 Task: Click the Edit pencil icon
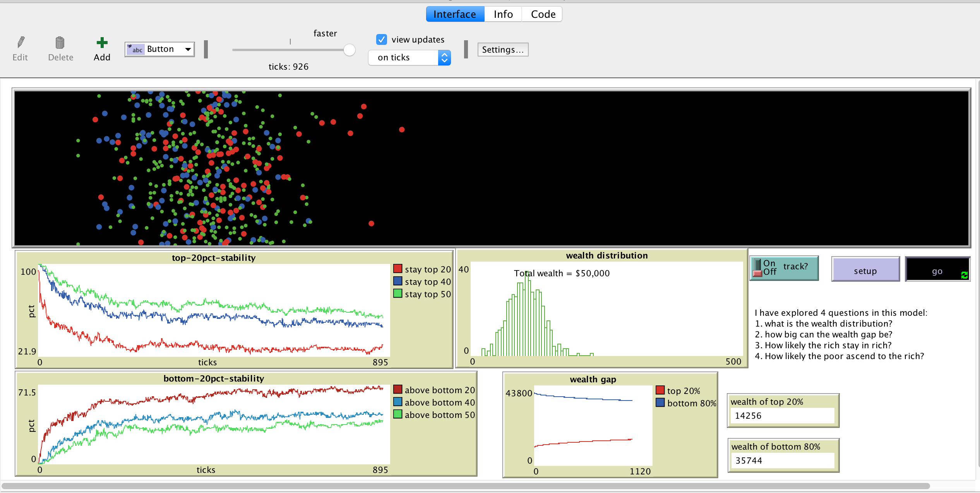[x=21, y=43]
